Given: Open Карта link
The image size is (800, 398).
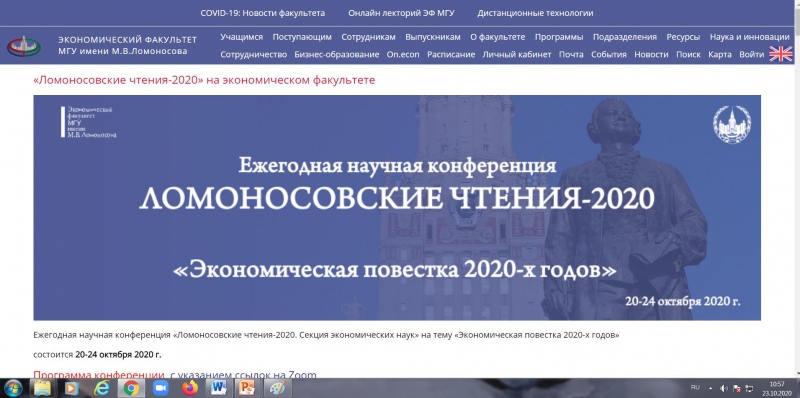Looking at the screenshot, I should 720,55.
